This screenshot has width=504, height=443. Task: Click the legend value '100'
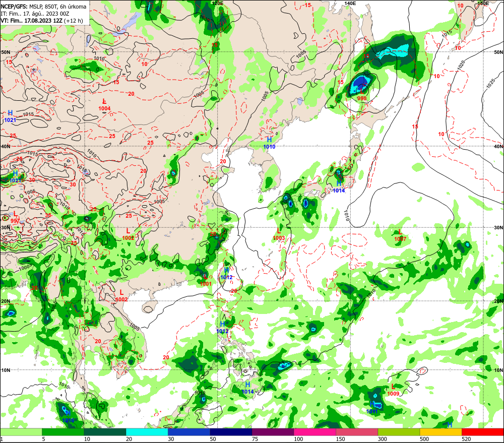tap(298, 439)
